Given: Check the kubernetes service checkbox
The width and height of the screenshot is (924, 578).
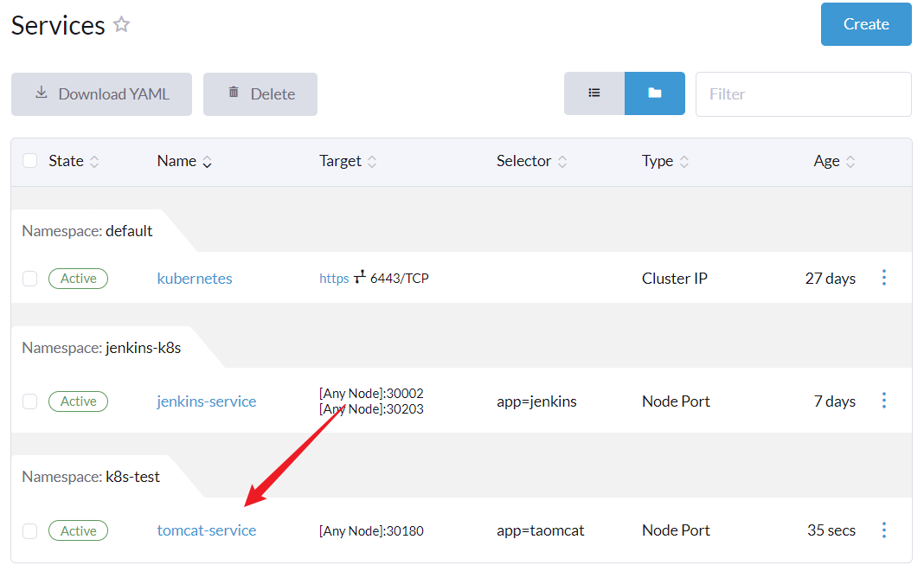Looking at the screenshot, I should click(x=30, y=279).
